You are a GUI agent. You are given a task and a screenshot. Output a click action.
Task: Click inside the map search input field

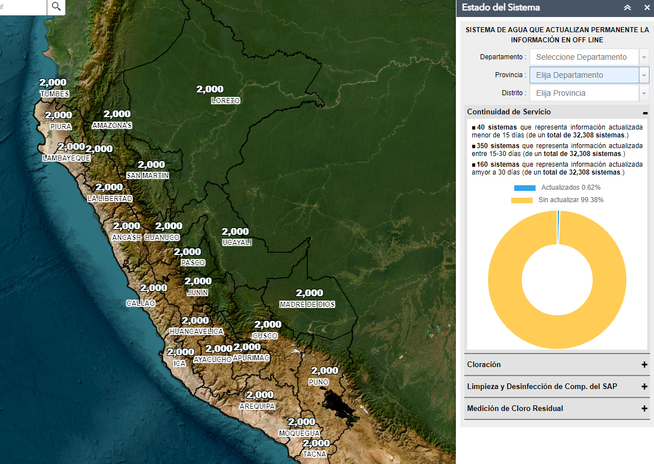[x=22, y=7]
